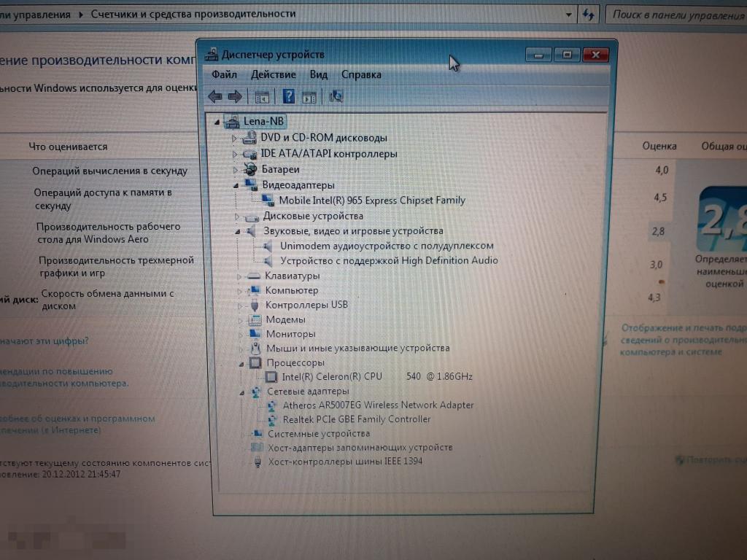Screen dimensions: 747x560
Task: Select 'Intel(R) Celeron(R) CPU 540 @ 1.86GHz' row
Action: pos(368,377)
